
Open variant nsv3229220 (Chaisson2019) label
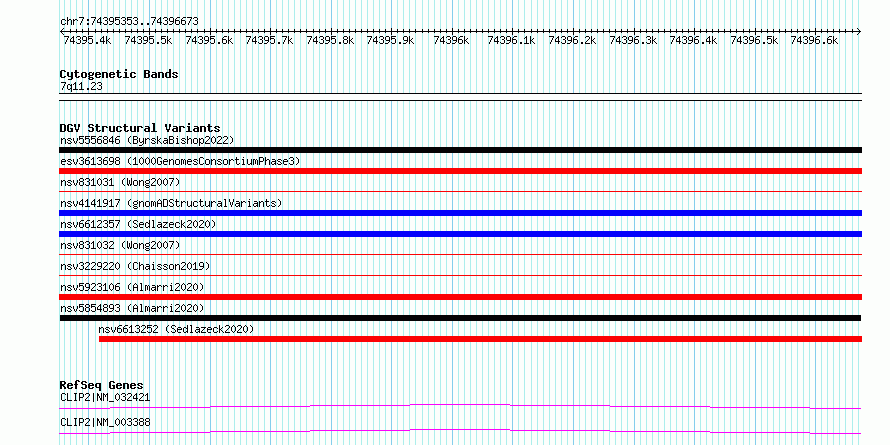coord(135,266)
